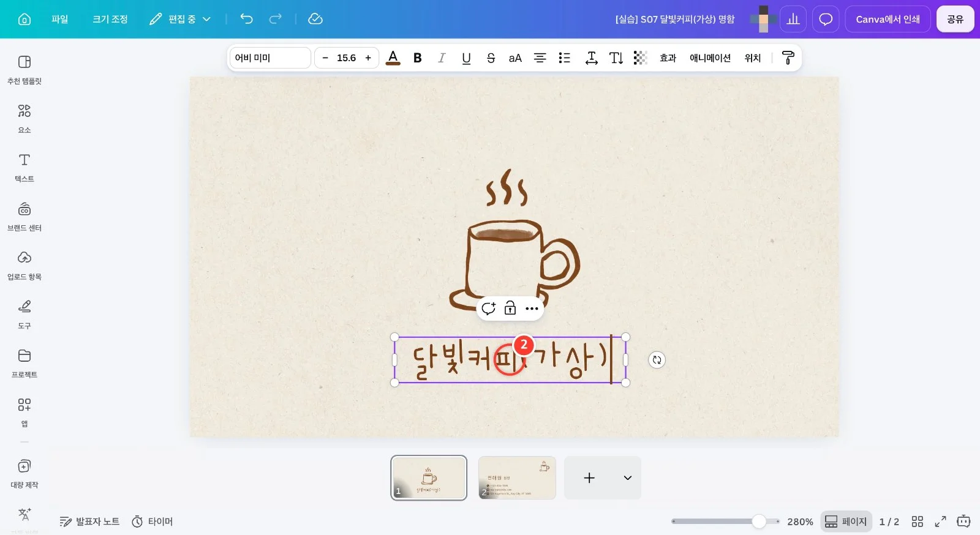The image size is (980, 535).
Task: Open transparency checkerboard control
Action: tap(640, 58)
